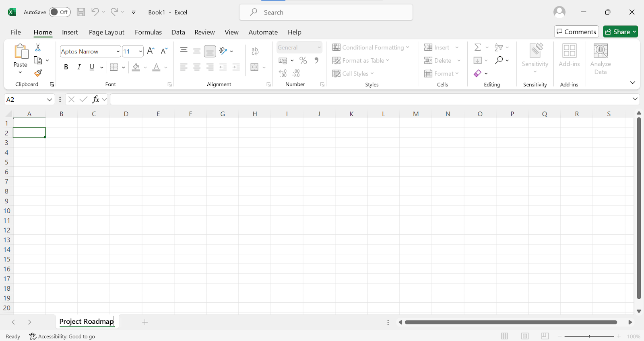
Task: Click the Decrease Decimal icon
Action: [x=296, y=73]
